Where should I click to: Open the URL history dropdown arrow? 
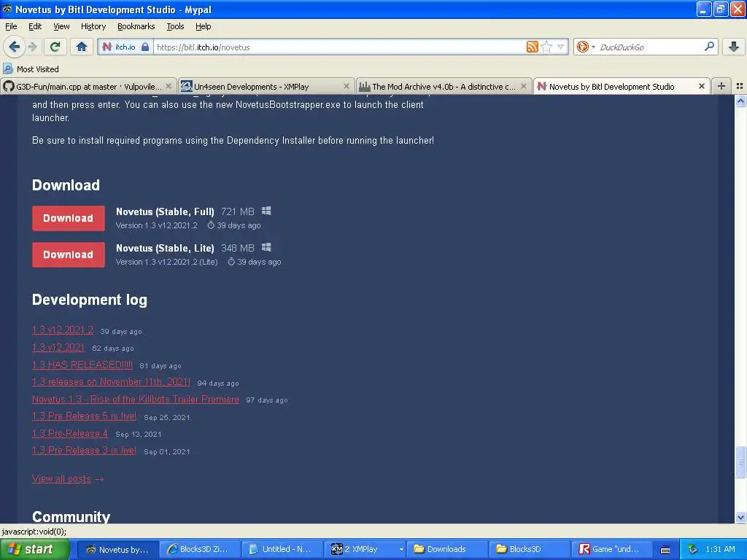pos(561,47)
